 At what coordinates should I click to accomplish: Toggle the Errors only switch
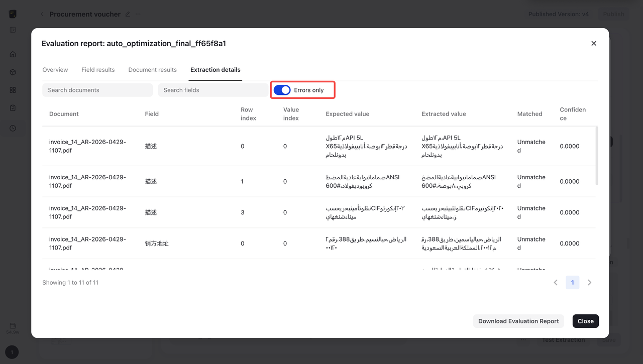[x=282, y=90]
